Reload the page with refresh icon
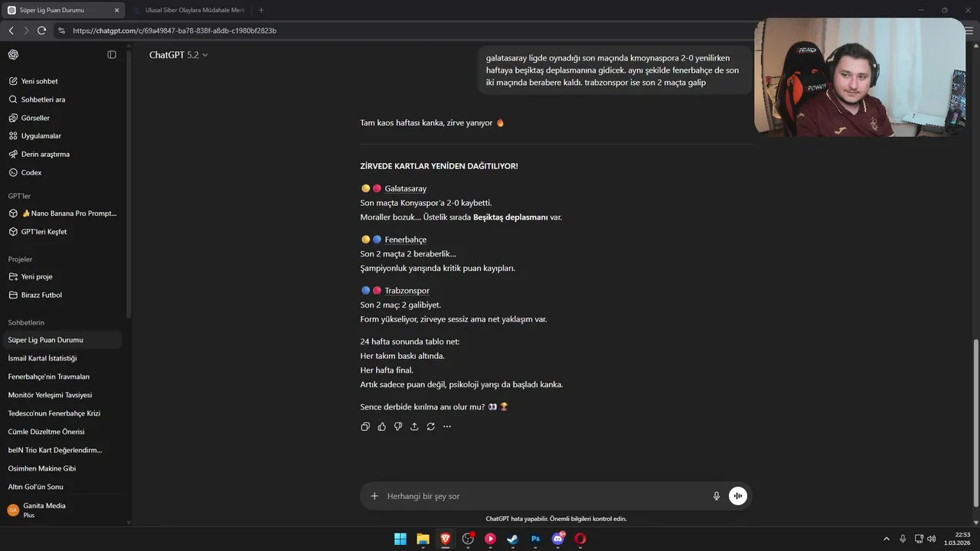Screen dimensions: 980x551 coord(41,31)
